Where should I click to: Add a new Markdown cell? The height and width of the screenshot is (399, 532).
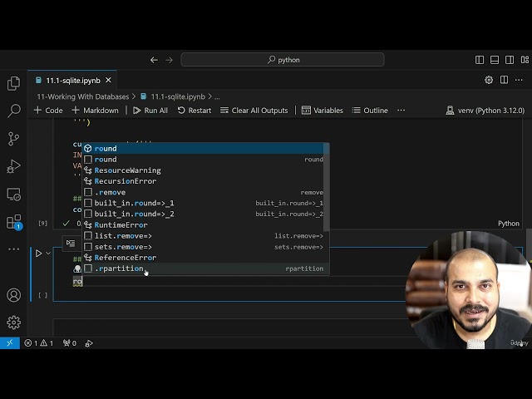(x=95, y=111)
